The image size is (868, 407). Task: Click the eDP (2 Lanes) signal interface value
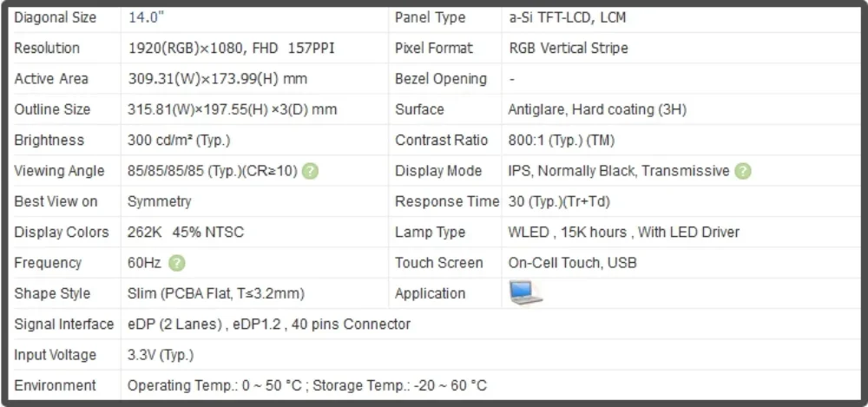coord(269,325)
